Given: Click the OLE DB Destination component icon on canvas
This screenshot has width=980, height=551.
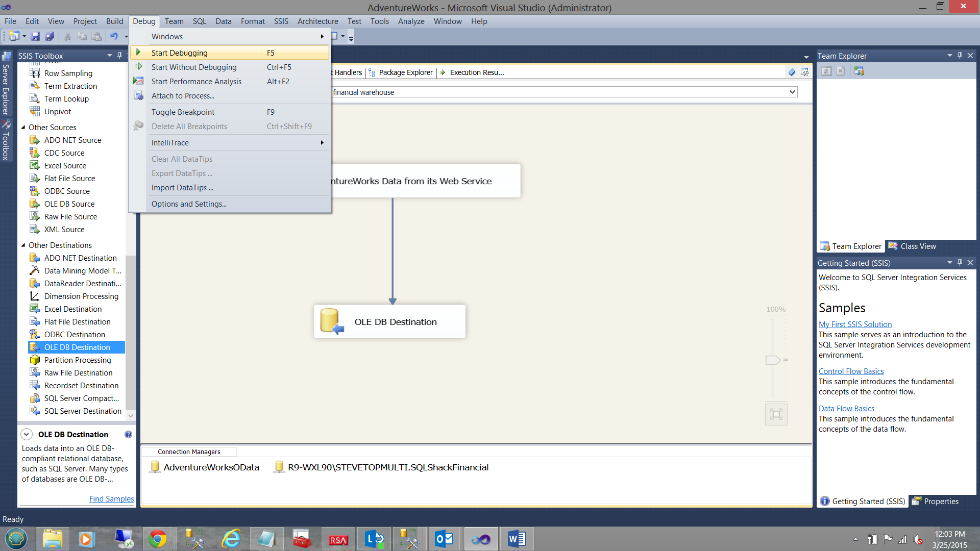Looking at the screenshot, I should pyautogui.click(x=331, y=321).
